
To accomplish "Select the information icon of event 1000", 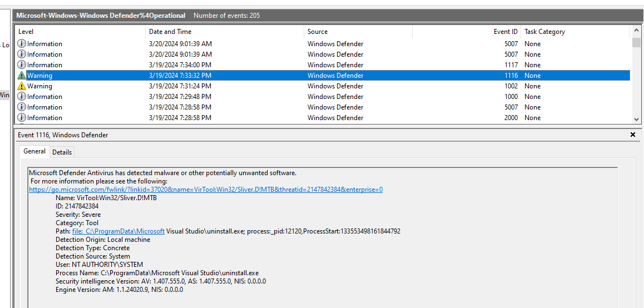I will pyautogui.click(x=22, y=97).
